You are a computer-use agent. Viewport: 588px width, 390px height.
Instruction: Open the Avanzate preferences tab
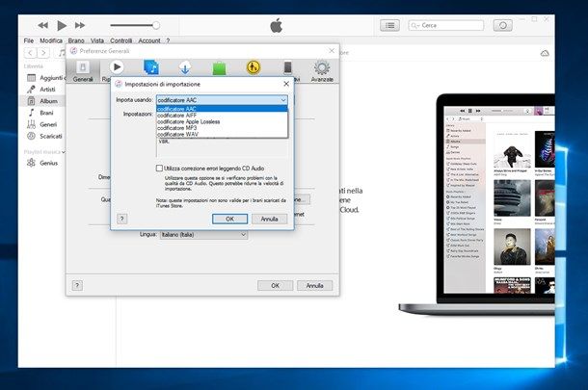tap(322, 71)
